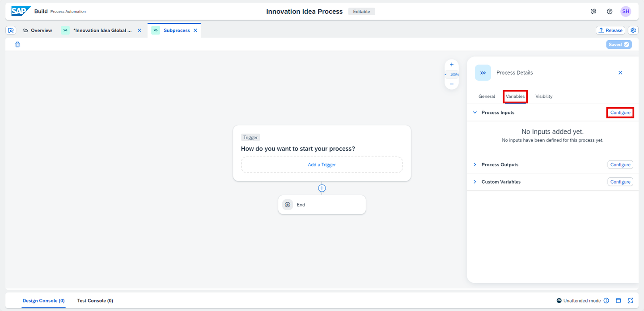Select the End step card
Image resolution: width=644 pixels, height=311 pixels.
(x=322, y=205)
